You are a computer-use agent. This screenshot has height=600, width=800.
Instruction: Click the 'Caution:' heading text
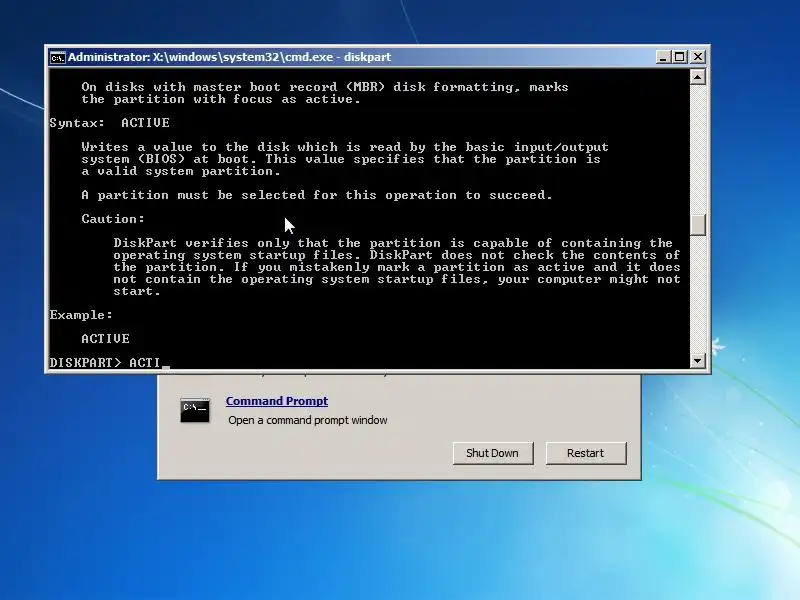point(113,219)
